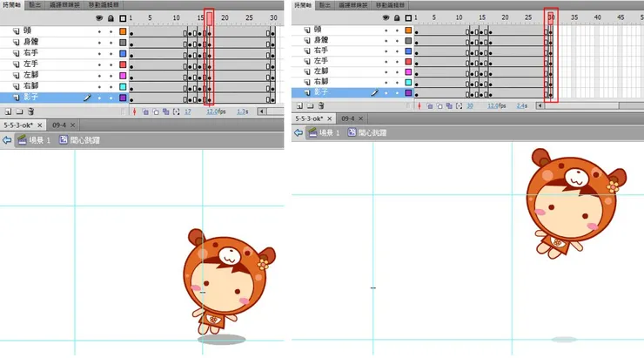This screenshot has height=358, width=644.
Task: Hide the 身體 layer in frame-17 timeline
Action: (x=99, y=43)
